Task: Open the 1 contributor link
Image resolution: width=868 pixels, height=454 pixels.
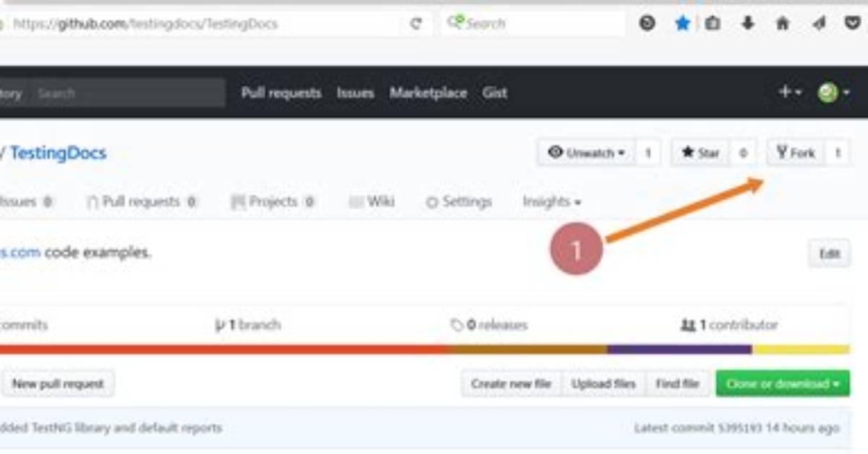Action: [729, 325]
